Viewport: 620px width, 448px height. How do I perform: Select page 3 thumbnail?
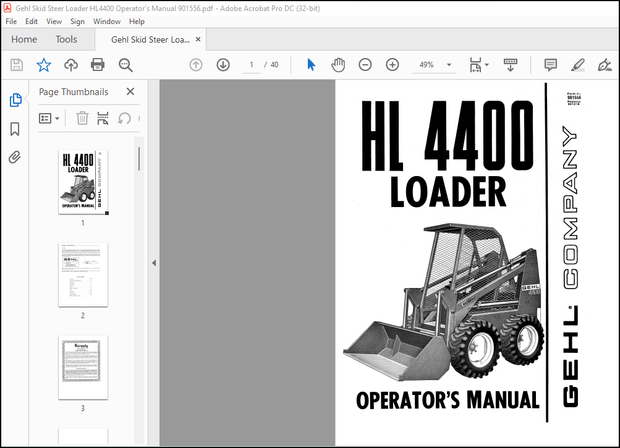point(83,367)
